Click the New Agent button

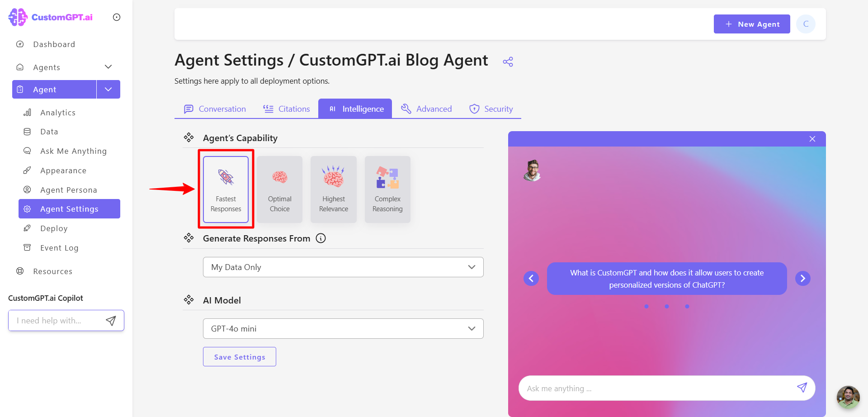pos(752,24)
